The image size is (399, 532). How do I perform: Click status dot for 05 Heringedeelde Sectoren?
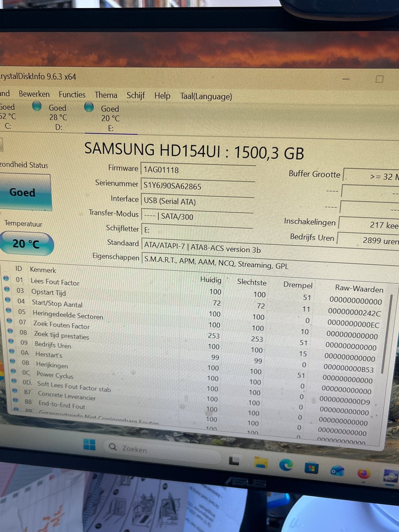point(9,310)
